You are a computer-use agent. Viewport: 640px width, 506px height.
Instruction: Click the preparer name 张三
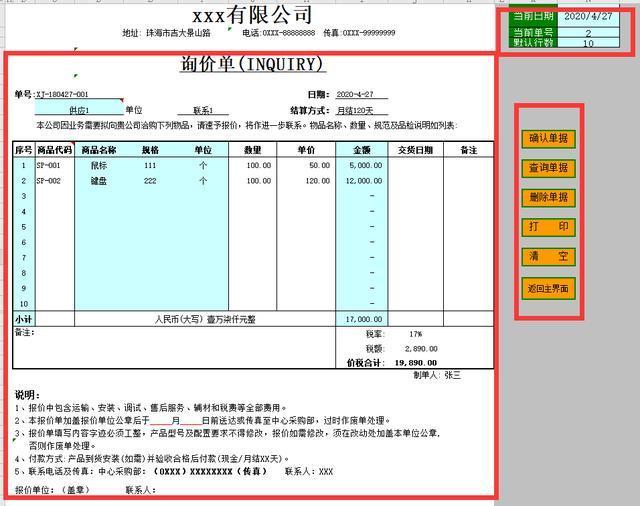[x=453, y=375]
